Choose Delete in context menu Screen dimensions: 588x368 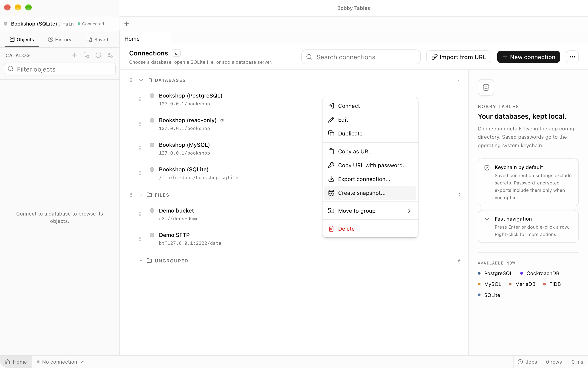(x=370, y=229)
